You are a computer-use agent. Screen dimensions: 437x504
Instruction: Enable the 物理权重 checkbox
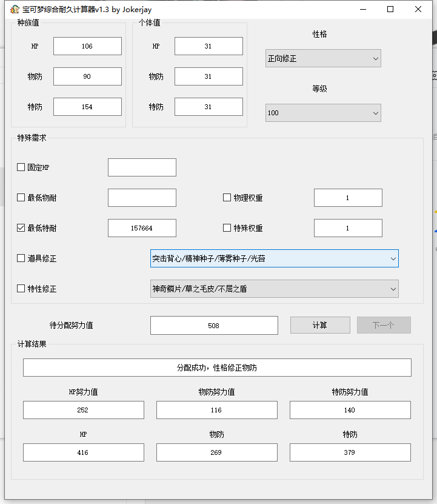(227, 198)
